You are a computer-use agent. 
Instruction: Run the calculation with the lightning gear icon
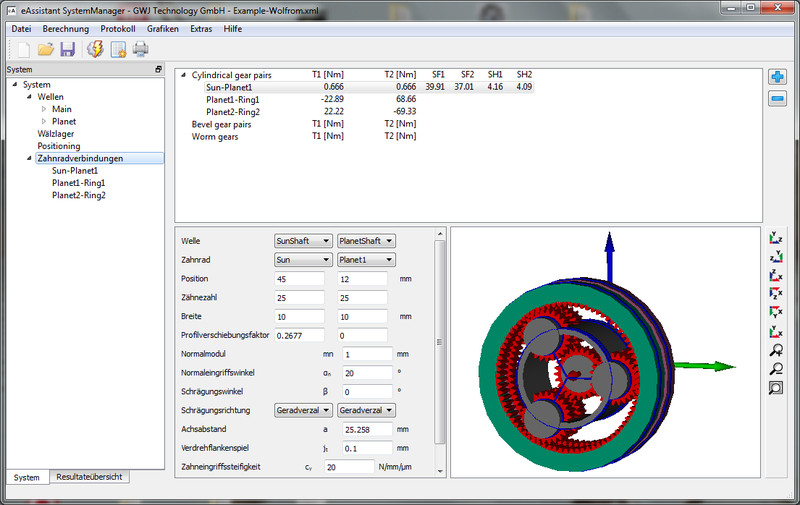[x=96, y=49]
